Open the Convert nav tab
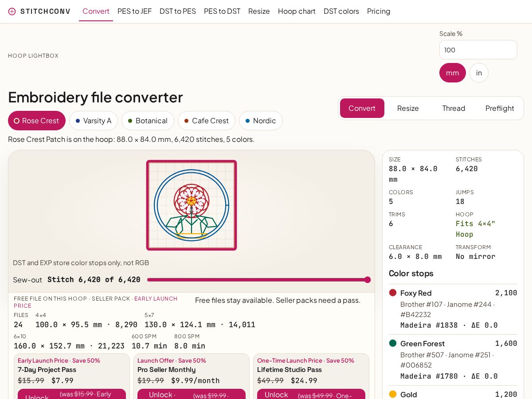532x399 pixels. coord(96,11)
